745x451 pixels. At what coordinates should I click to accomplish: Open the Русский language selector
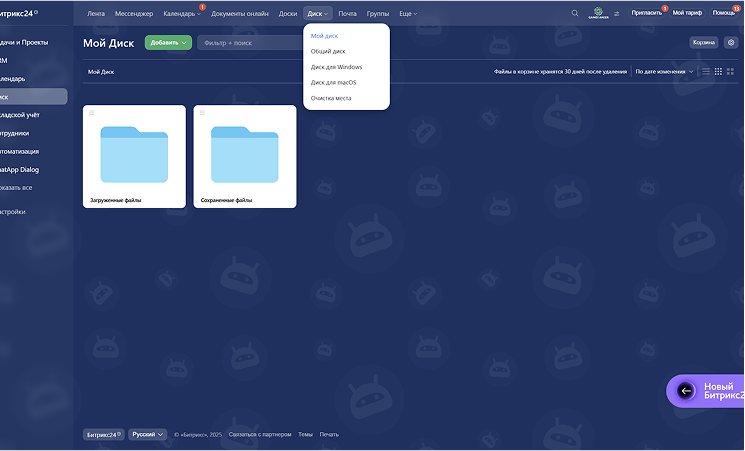point(147,434)
